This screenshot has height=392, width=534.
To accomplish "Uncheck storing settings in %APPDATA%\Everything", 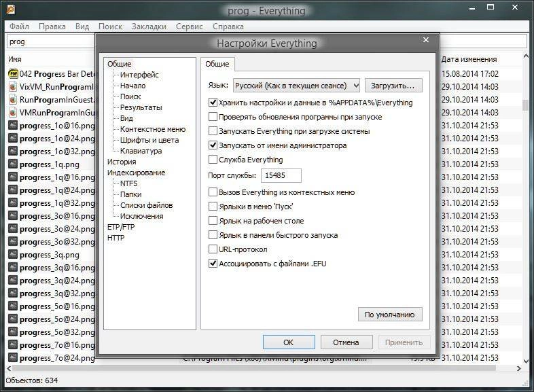I will click(213, 103).
